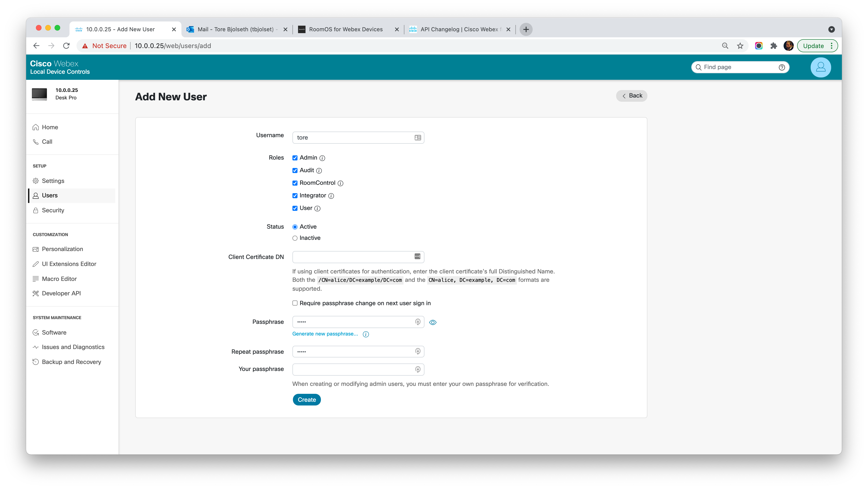Show passphrase with the eye icon
Viewport: 868px width, 489px height.
tap(433, 322)
